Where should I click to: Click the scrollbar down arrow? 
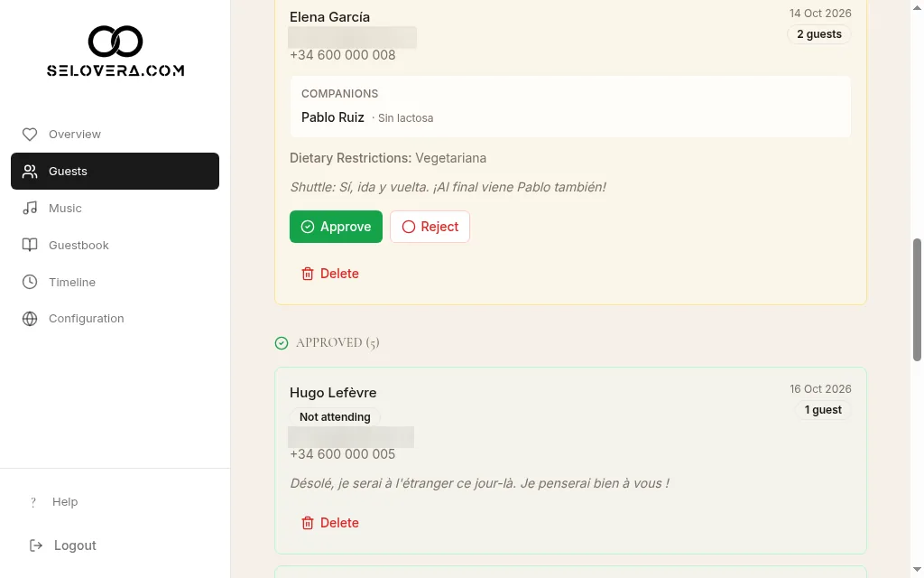pos(917,570)
